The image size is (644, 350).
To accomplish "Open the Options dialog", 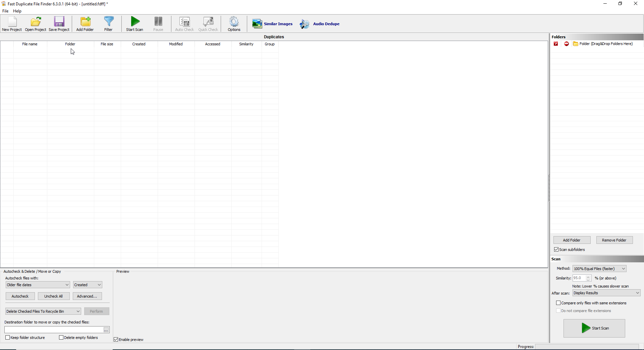I will click(234, 24).
